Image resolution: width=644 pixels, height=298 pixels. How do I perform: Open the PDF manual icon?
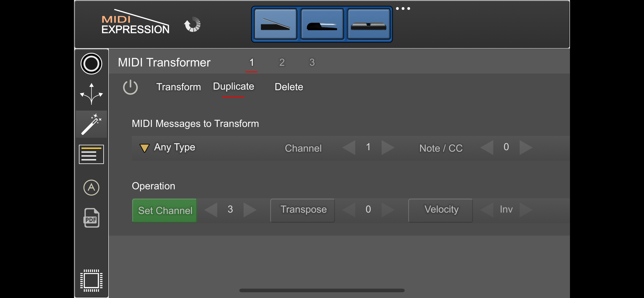coord(91,218)
